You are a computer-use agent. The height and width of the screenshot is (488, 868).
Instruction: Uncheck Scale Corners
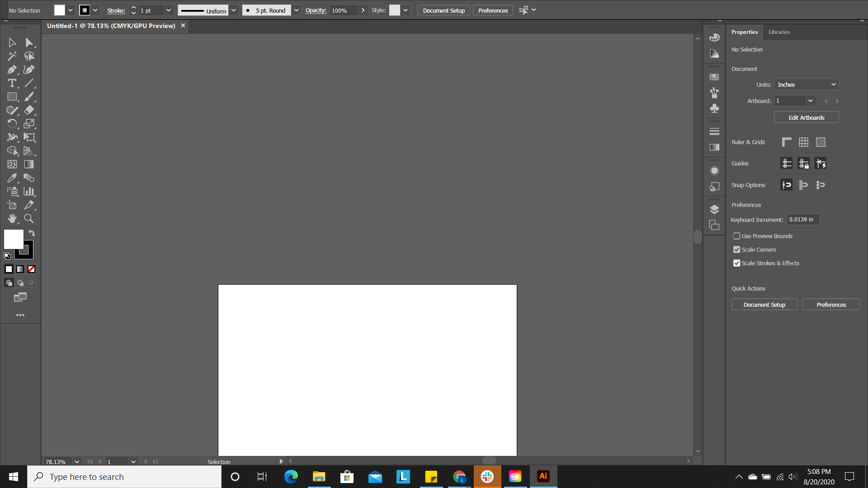point(737,249)
